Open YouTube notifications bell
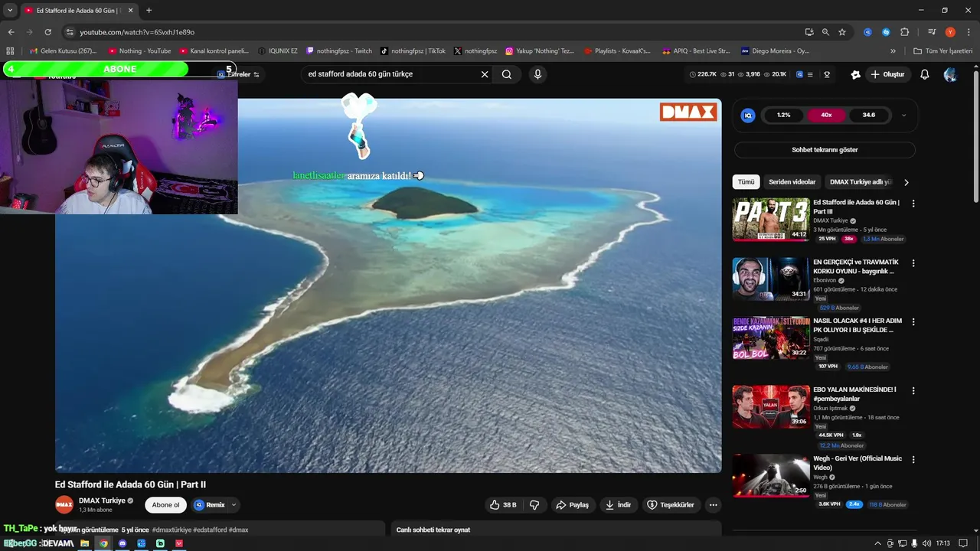Viewport: 980px width, 551px height. [925, 74]
